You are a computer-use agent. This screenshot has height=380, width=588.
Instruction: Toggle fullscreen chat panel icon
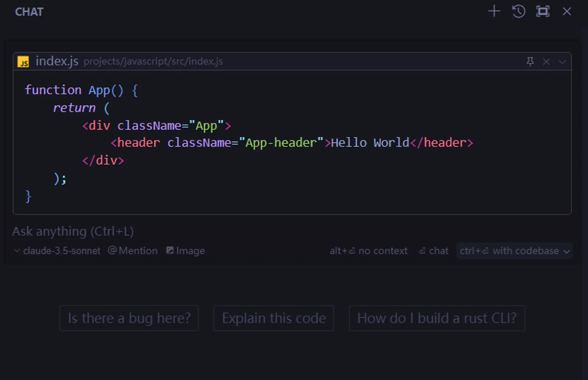543,12
